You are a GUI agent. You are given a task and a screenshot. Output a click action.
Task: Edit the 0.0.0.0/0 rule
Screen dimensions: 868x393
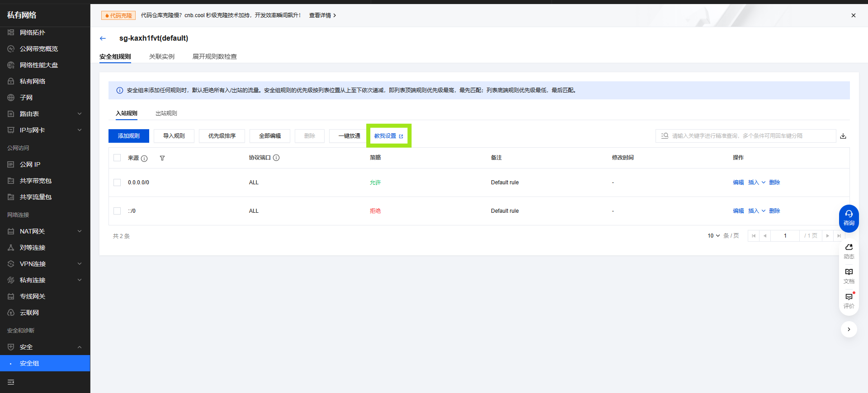point(738,182)
